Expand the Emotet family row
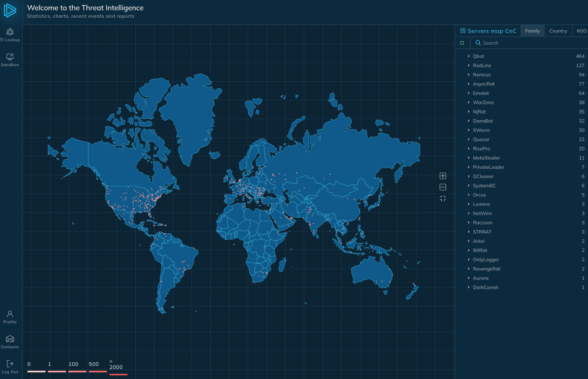 [x=469, y=93]
